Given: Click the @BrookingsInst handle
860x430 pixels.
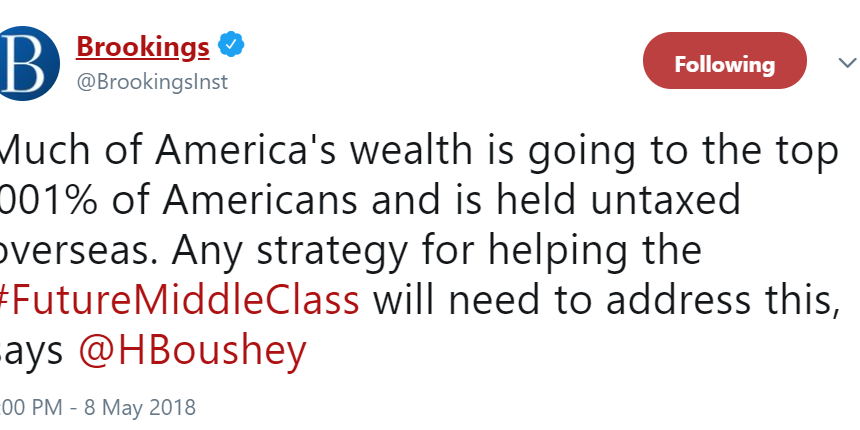Looking at the screenshot, I should [x=152, y=82].
